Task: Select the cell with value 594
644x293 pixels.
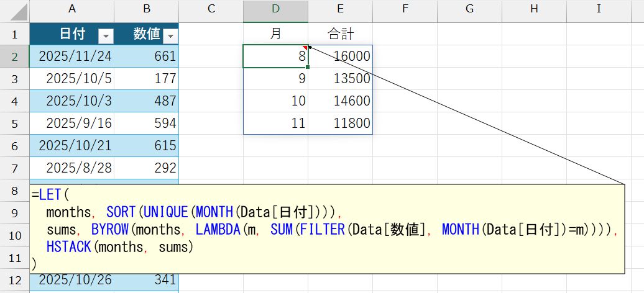Action: point(146,123)
